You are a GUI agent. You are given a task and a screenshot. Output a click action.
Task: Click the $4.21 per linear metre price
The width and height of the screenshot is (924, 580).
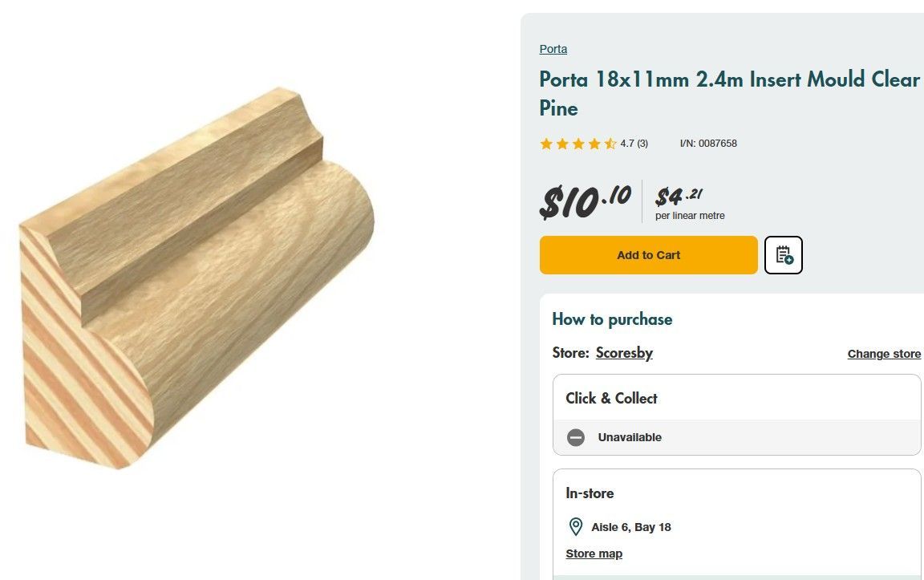point(690,203)
